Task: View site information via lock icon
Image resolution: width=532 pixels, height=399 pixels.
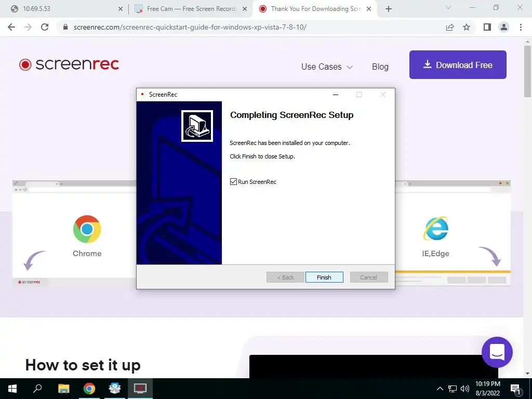Action: tap(65, 27)
